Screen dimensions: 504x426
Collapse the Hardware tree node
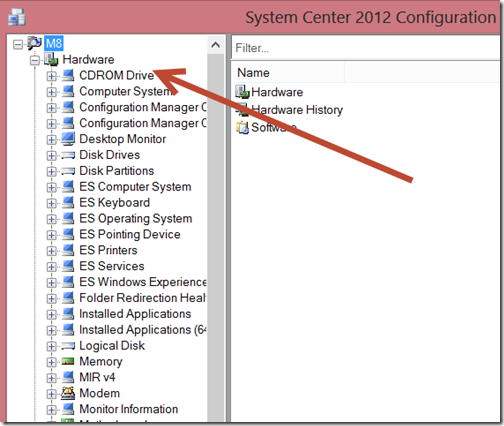click(35, 60)
